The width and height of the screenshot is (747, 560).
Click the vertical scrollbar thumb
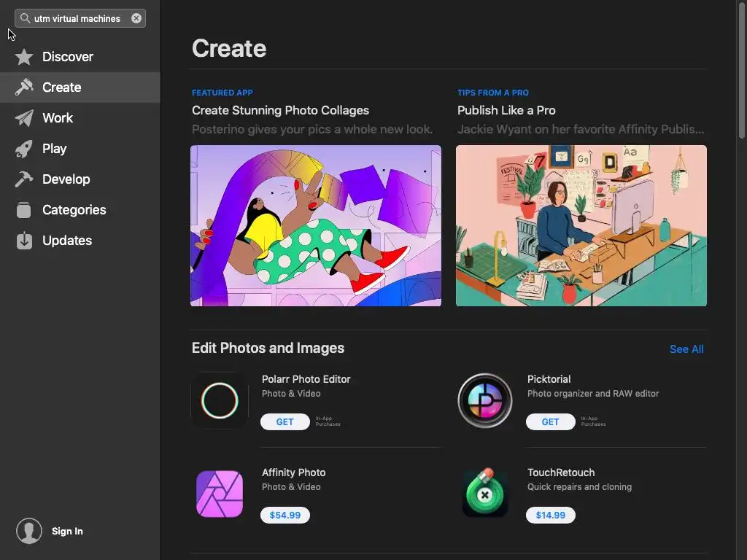(x=742, y=69)
